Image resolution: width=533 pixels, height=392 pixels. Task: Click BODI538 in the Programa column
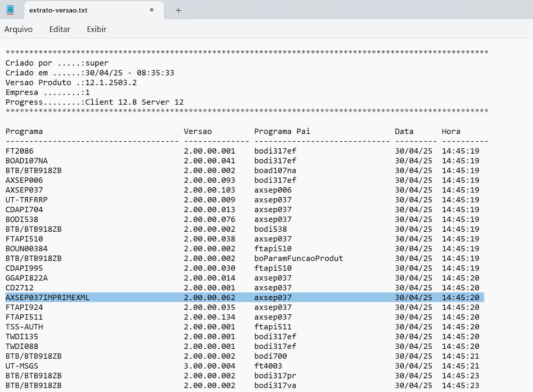point(22,219)
